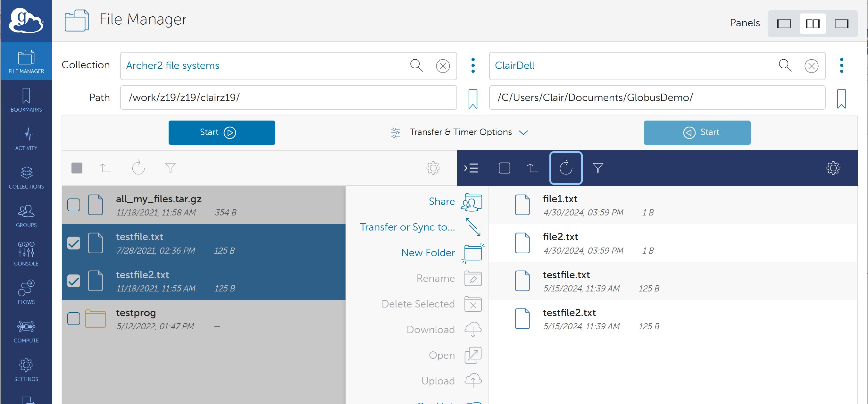Choose Download action

pos(444,330)
